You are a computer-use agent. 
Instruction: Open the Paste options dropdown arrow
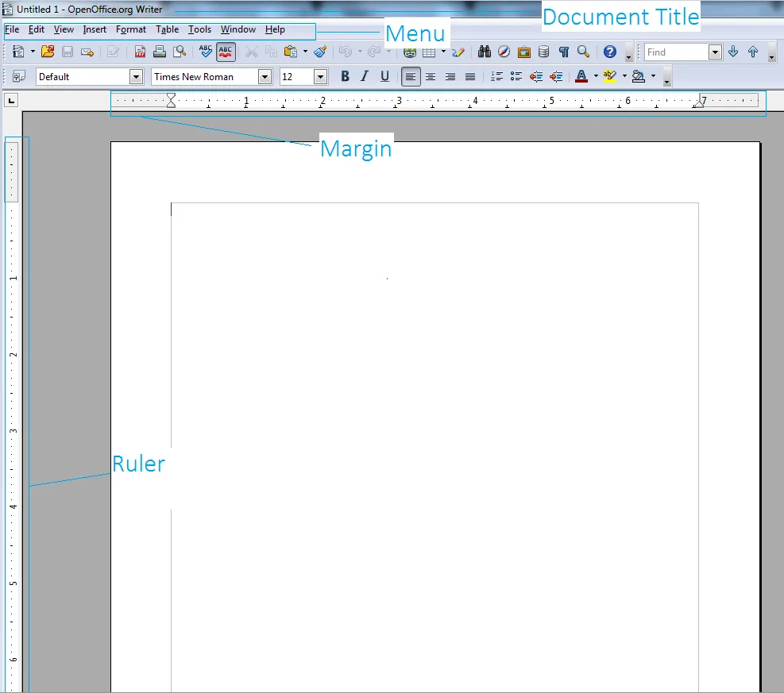pos(305,52)
